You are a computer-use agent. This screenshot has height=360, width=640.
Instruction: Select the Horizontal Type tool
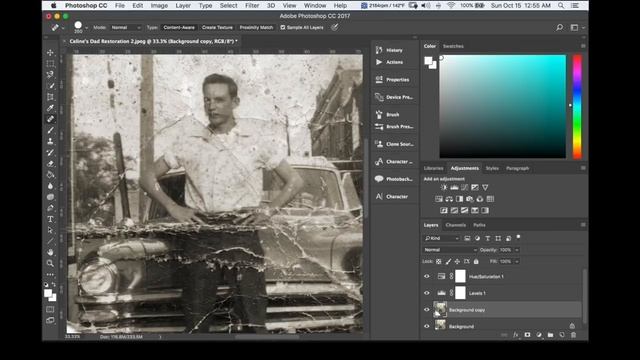[50, 219]
